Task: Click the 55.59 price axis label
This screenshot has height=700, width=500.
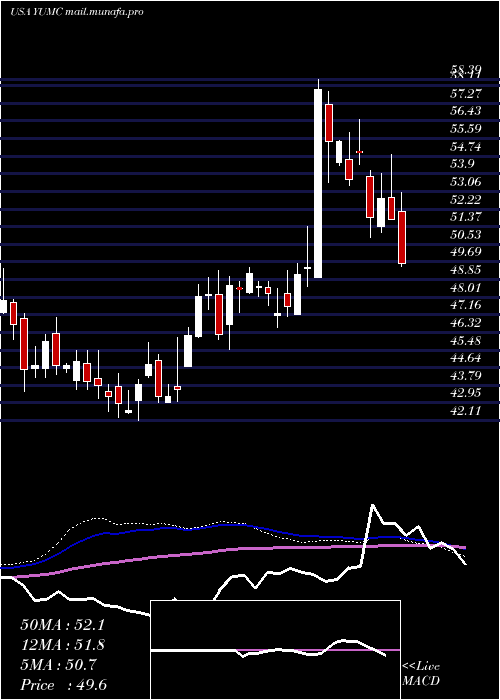Action: pos(465,129)
